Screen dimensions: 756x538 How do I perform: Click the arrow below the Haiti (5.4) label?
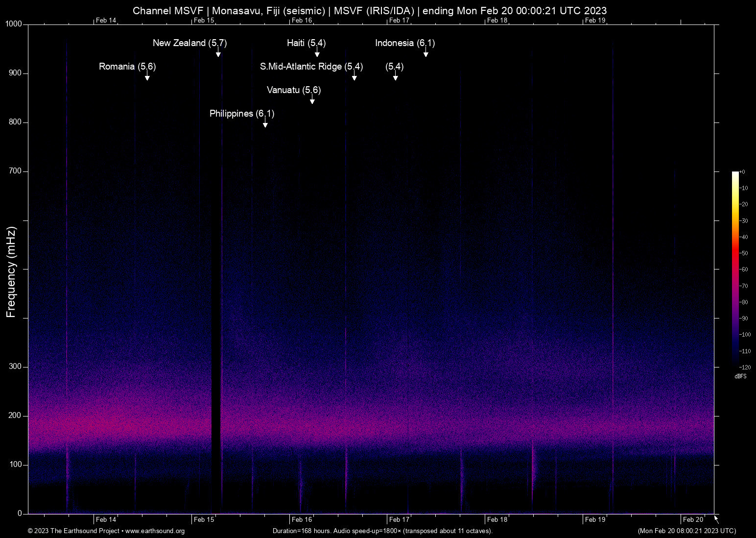(317, 52)
